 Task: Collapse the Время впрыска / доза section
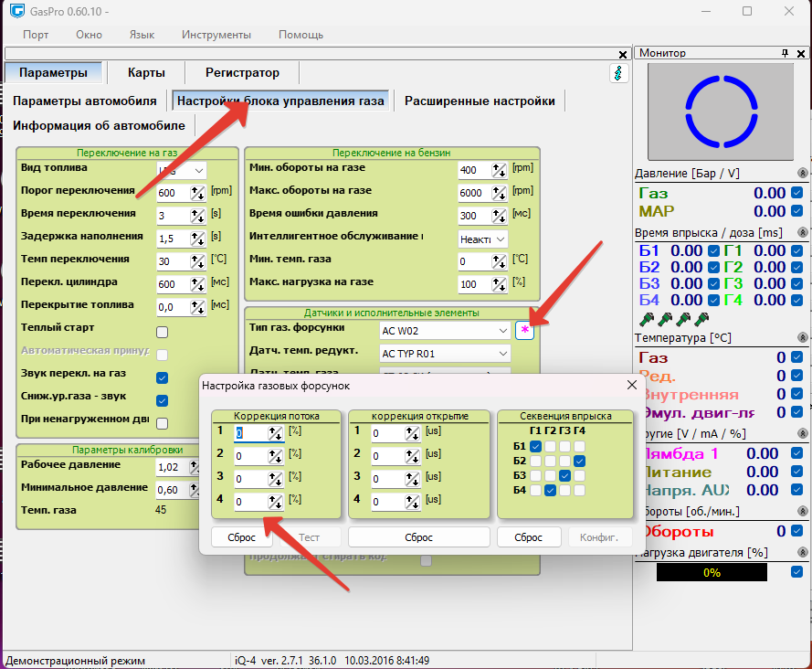(802, 232)
